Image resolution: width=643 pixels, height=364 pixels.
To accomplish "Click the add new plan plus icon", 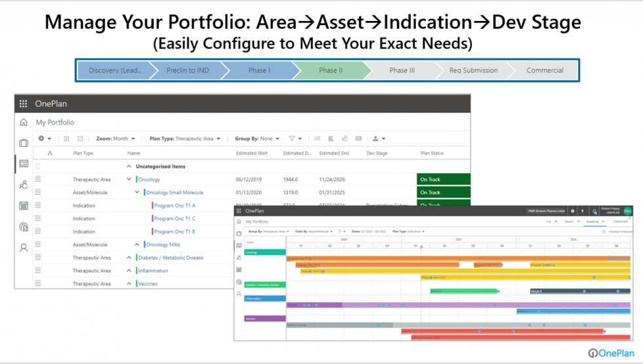I will [41, 138].
